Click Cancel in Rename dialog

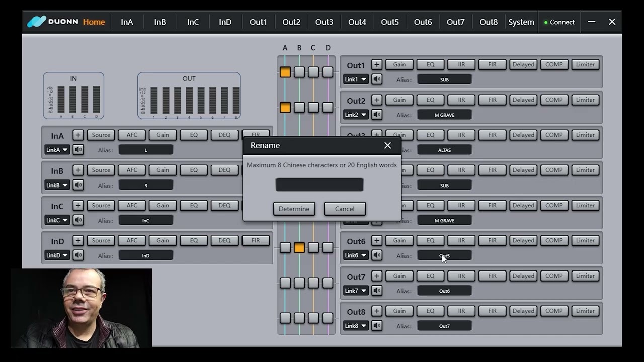coord(345,209)
